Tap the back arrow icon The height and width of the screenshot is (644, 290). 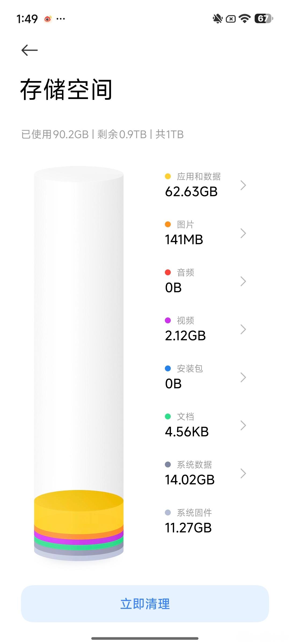(x=30, y=50)
